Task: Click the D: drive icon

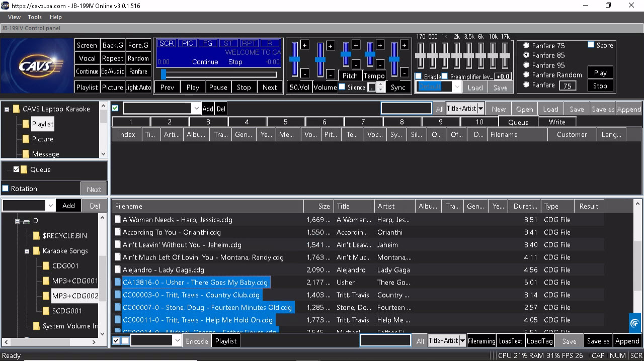Action: tap(27, 221)
